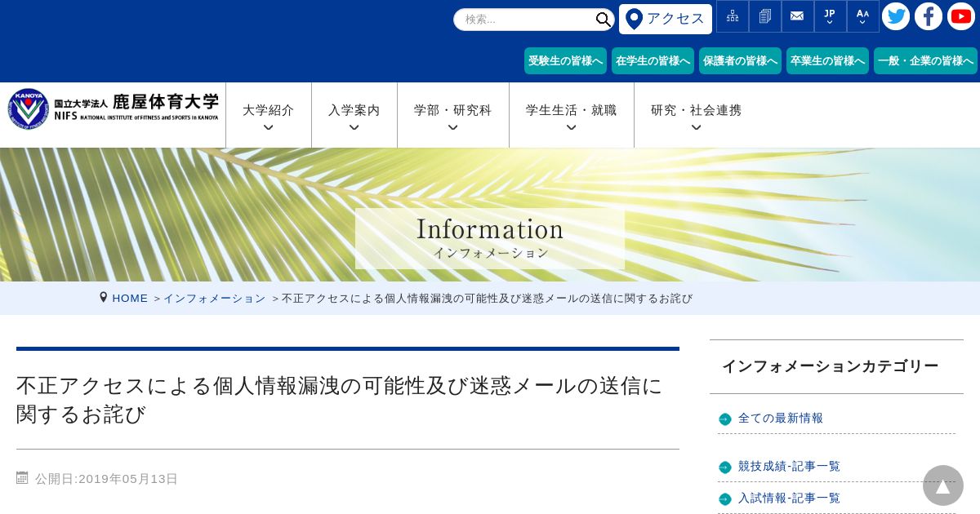This screenshot has height=514, width=980.
Task: Go to 一般・企業の皆様へ page
Action: click(x=925, y=61)
